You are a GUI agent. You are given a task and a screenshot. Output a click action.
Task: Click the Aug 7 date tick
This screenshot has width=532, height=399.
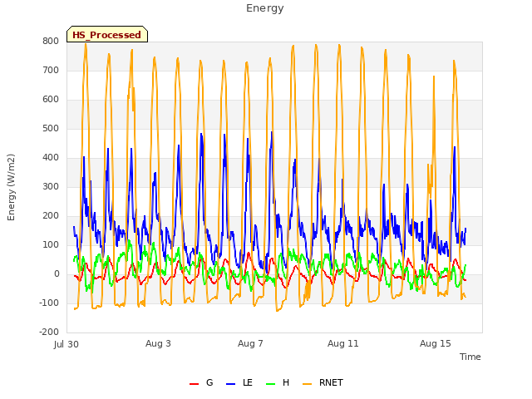(250, 343)
